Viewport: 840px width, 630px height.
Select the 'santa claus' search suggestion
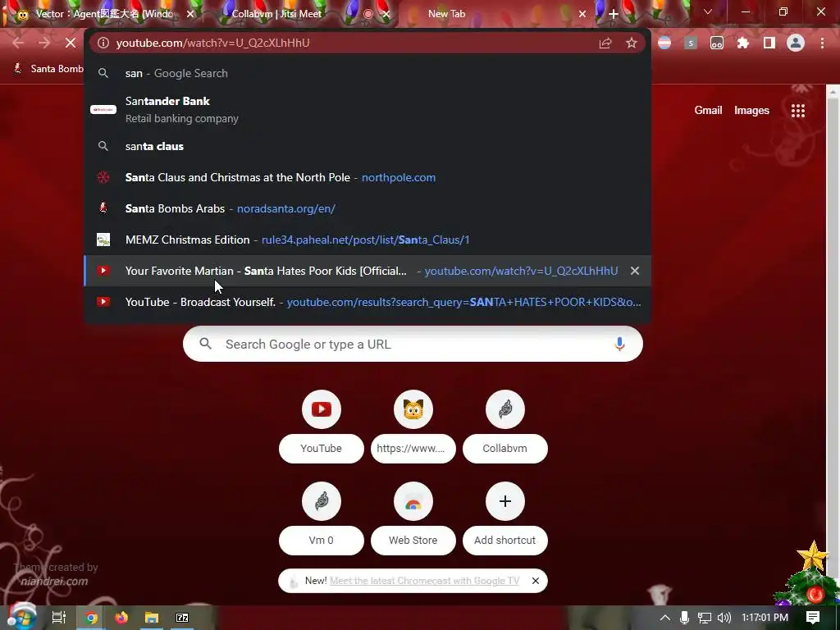pos(367,146)
